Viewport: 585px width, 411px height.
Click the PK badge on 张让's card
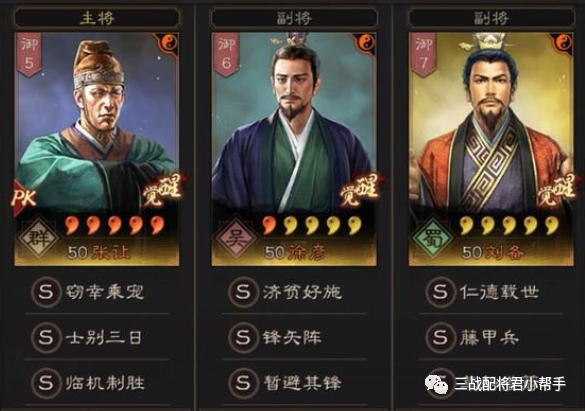tap(23, 198)
